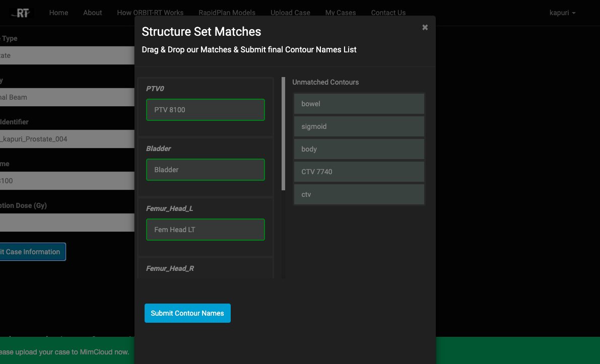Select the lowercase ctv contour item

pyautogui.click(x=359, y=194)
